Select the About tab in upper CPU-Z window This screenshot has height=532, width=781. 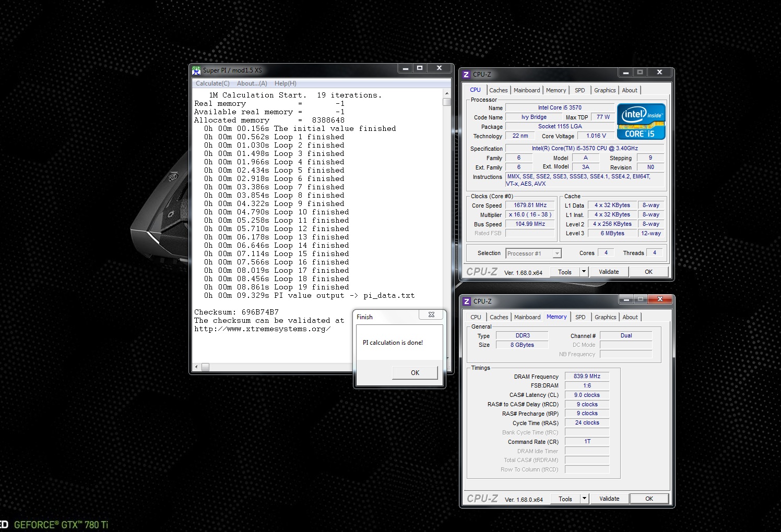coord(630,90)
